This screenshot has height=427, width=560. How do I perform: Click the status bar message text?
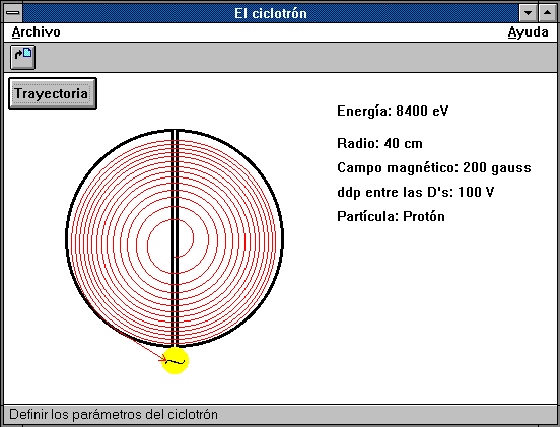tap(114, 415)
